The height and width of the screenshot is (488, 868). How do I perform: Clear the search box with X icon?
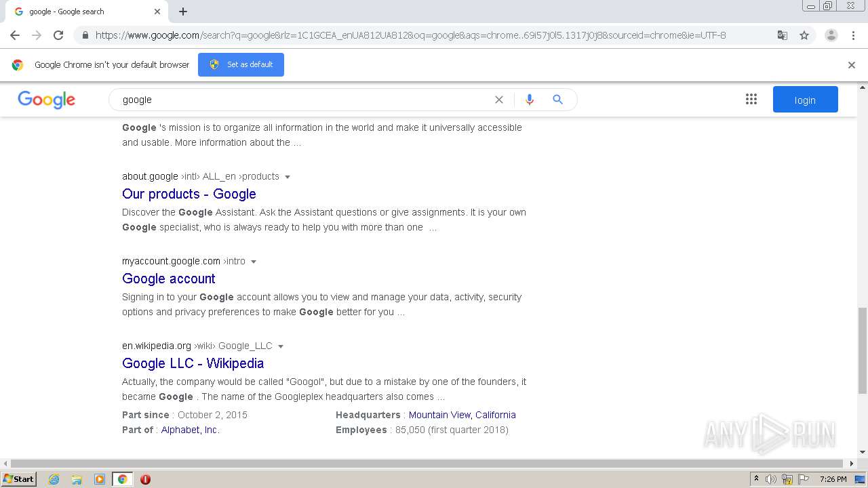[499, 100]
